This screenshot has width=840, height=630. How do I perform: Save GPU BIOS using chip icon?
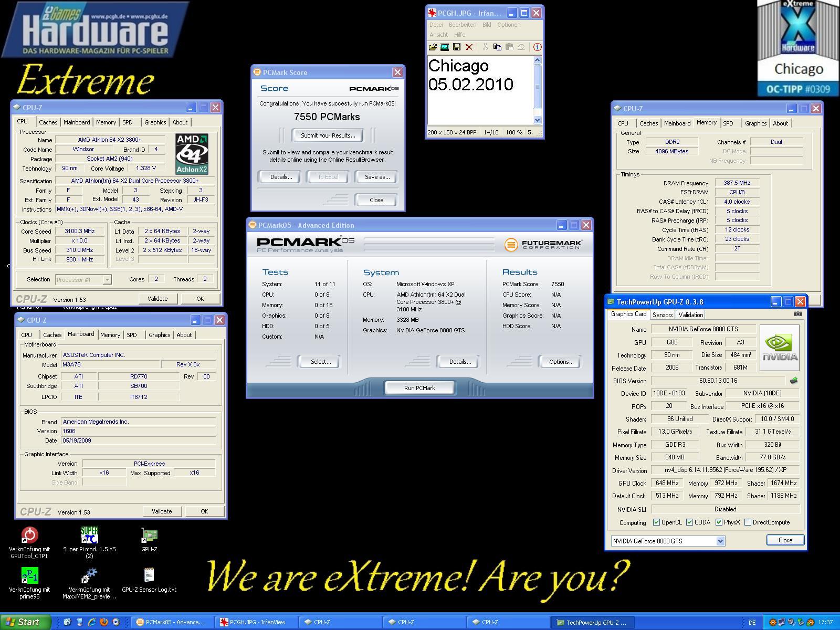pos(793,381)
